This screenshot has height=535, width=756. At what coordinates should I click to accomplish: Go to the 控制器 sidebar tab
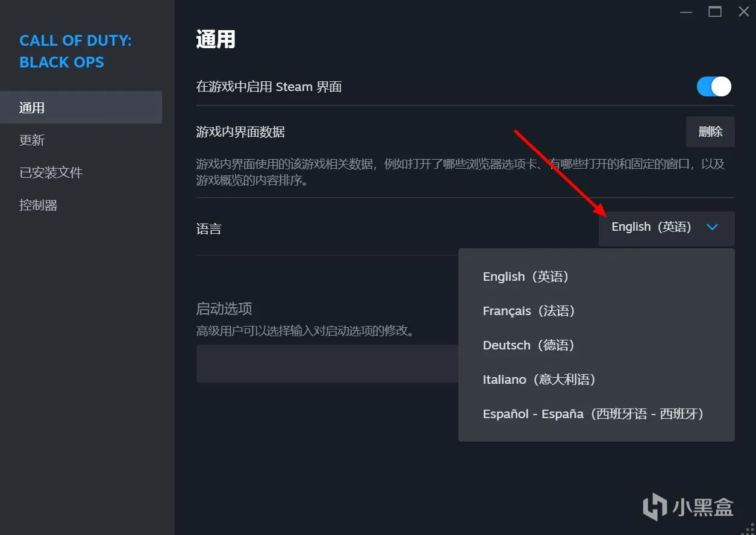tap(81, 205)
